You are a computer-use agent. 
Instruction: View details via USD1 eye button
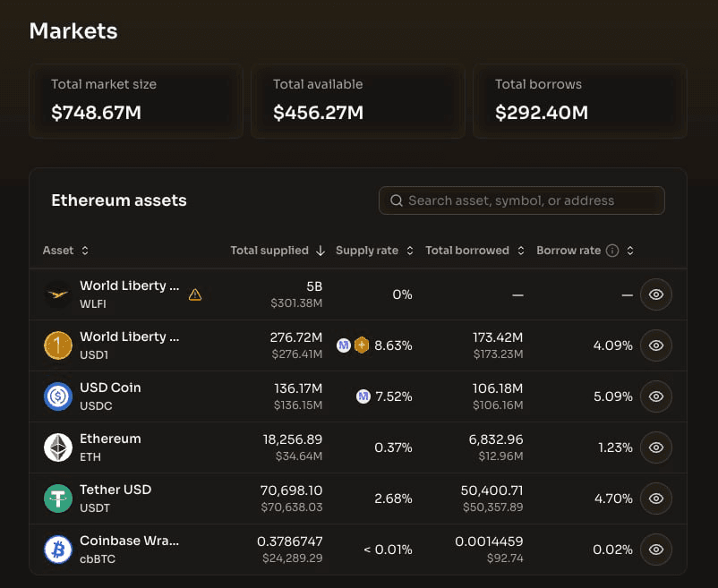tap(656, 345)
